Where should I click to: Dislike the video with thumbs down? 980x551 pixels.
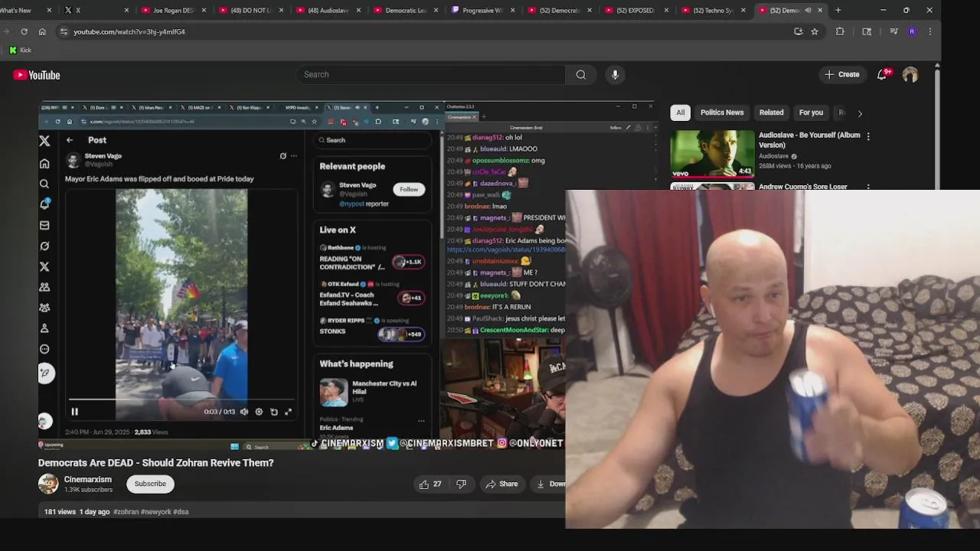(461, 484)
